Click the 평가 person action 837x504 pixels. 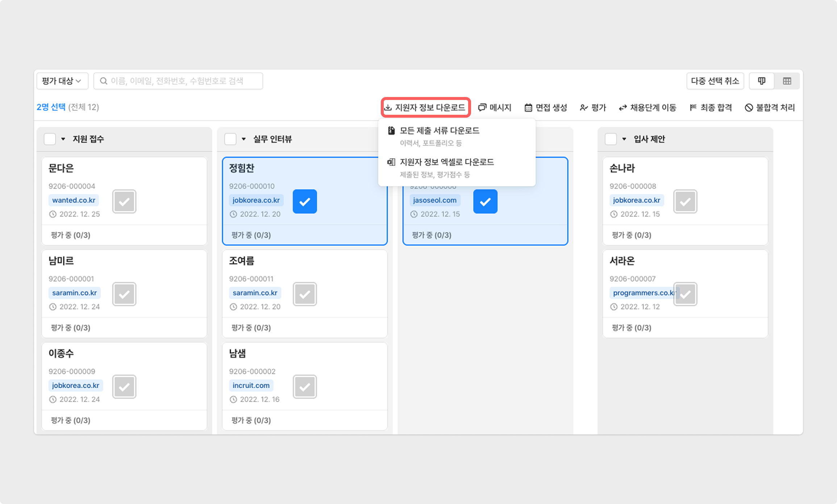(x=593, y=108)
